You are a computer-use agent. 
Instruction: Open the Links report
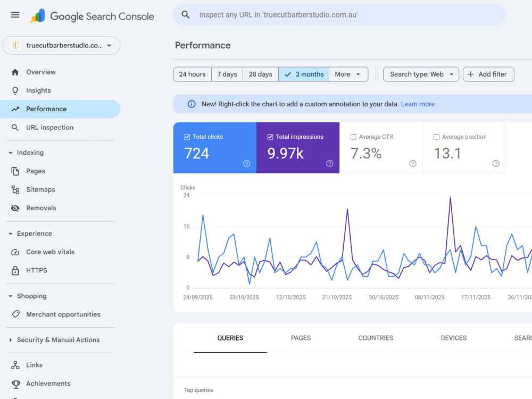tap(61, 365)
